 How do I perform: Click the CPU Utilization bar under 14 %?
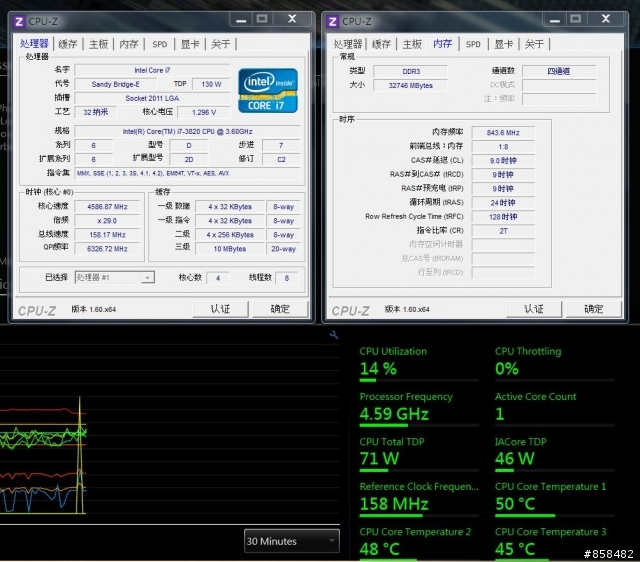point(419,380)
